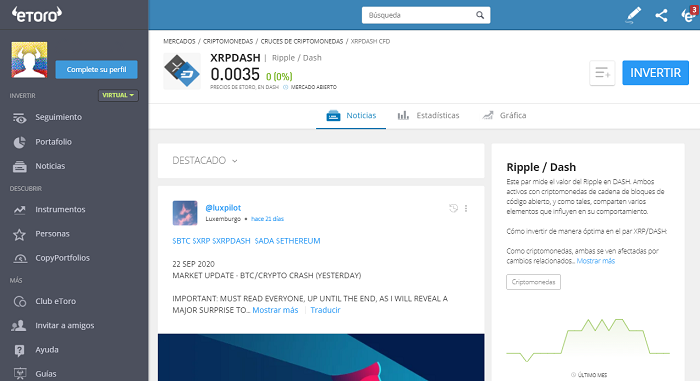Open CopyPortfolios from the sidebar

(x=62, y=258)
